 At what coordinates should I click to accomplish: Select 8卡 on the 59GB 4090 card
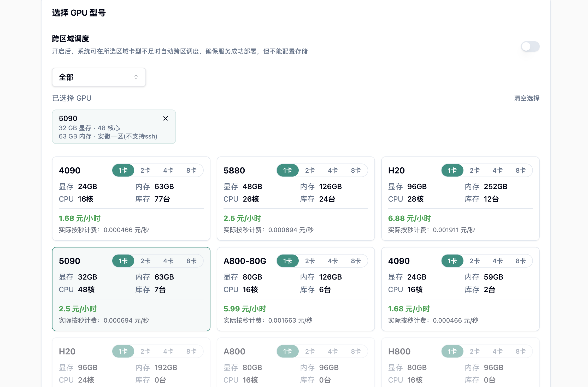[520, 261]
